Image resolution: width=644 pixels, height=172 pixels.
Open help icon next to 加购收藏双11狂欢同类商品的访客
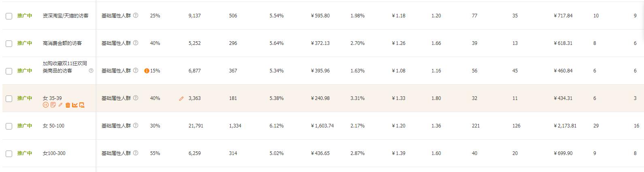91,70
